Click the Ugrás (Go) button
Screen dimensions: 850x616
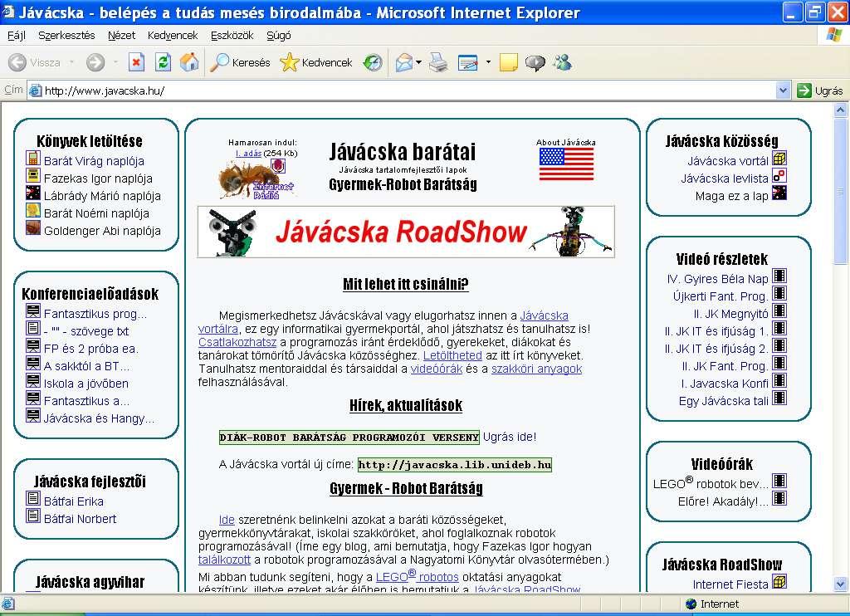point(819,90)
